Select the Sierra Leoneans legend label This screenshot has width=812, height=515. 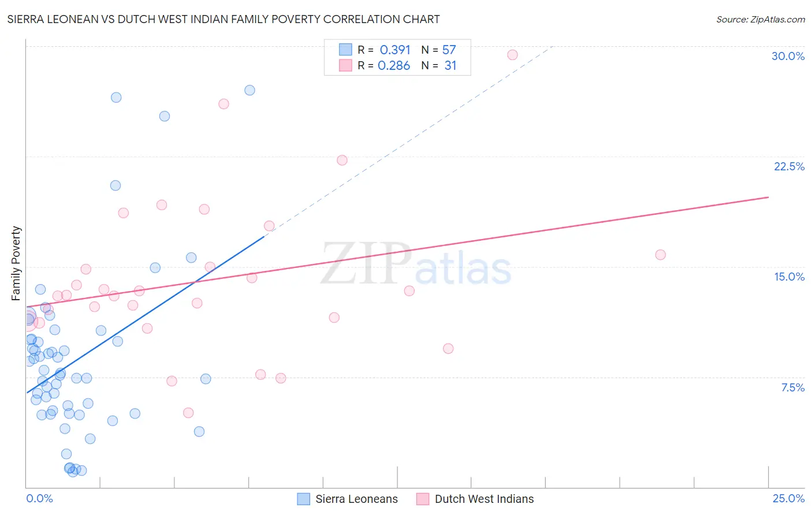coord(356,499)
